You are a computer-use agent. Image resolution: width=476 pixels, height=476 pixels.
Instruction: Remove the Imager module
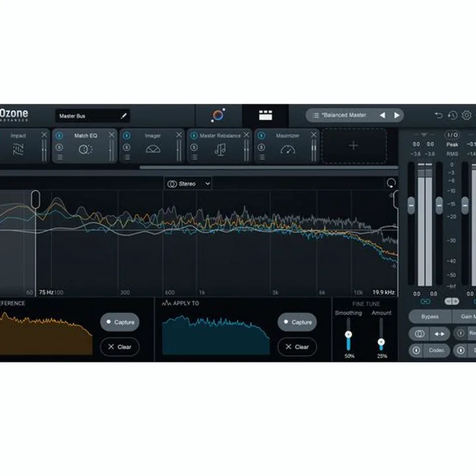178,134
